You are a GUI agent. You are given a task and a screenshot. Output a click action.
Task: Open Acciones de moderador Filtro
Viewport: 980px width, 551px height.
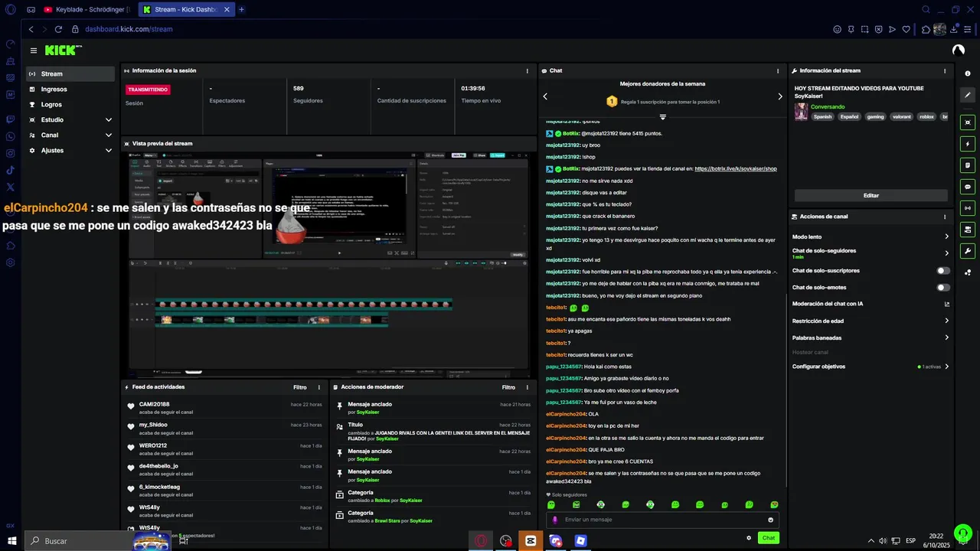pos(508,387)
